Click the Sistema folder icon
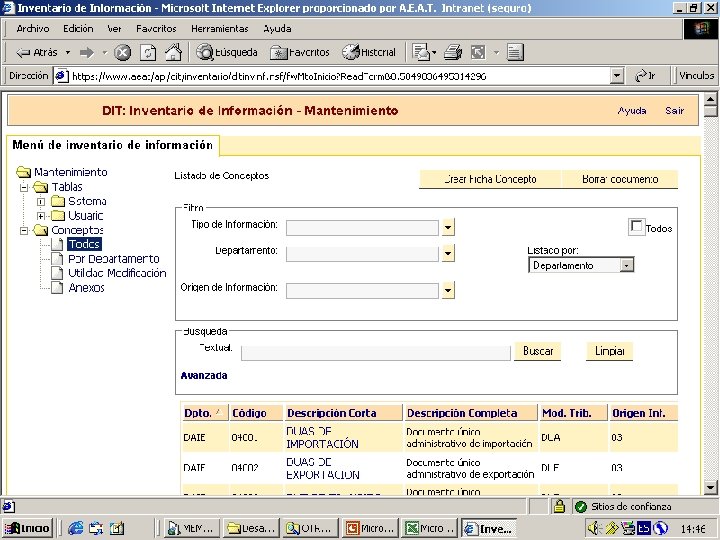The width and height of the screenshot is (720, 540). pos(58,201)
